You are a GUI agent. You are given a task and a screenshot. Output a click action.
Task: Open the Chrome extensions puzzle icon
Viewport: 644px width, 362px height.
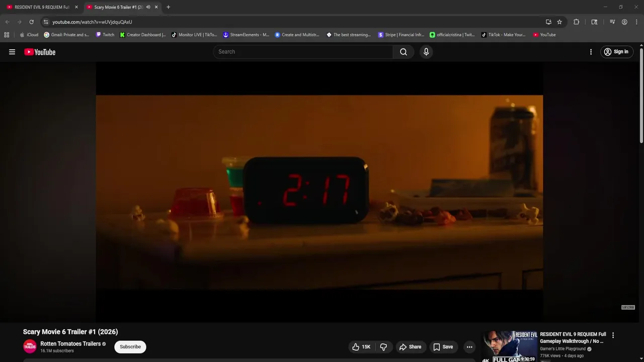pos(577,22)
